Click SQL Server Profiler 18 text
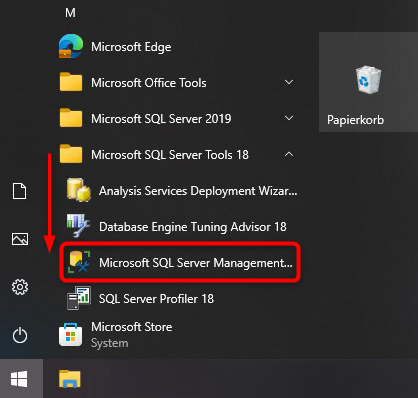 coord(156,299)
